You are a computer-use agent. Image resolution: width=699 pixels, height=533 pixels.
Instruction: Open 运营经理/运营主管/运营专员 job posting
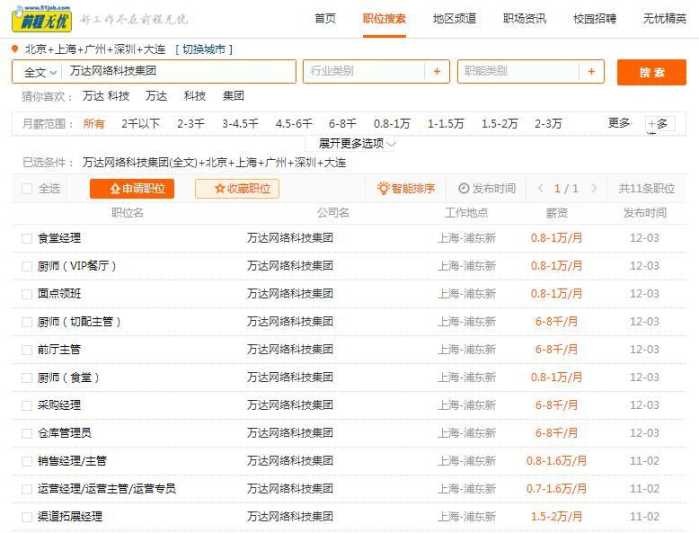click(107, 489)
